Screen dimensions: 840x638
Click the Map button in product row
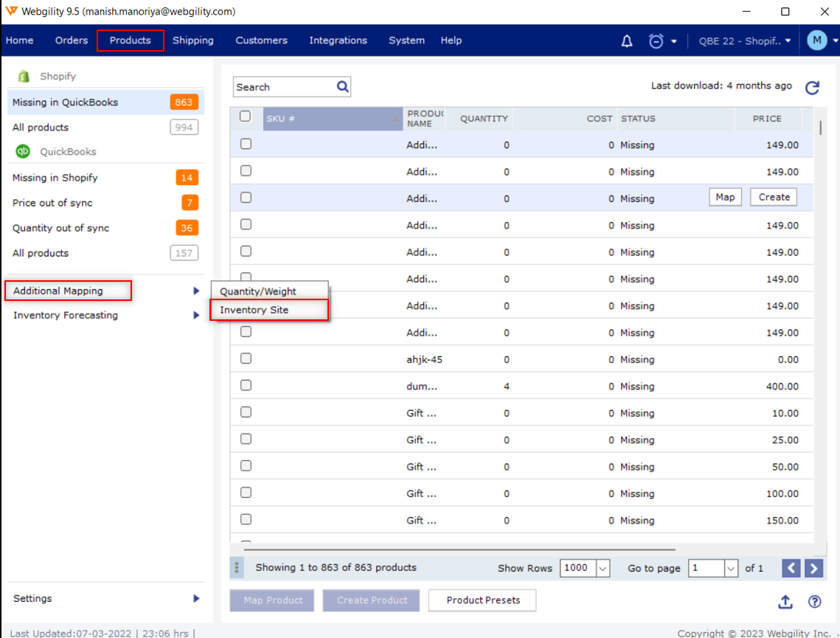pos(726,197)
